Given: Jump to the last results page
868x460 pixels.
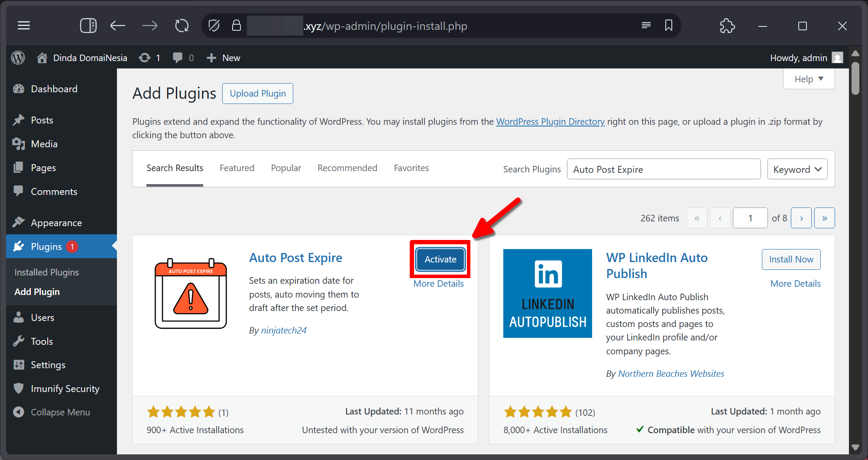Looking at the screenshot, I should (x=824, y=218).
